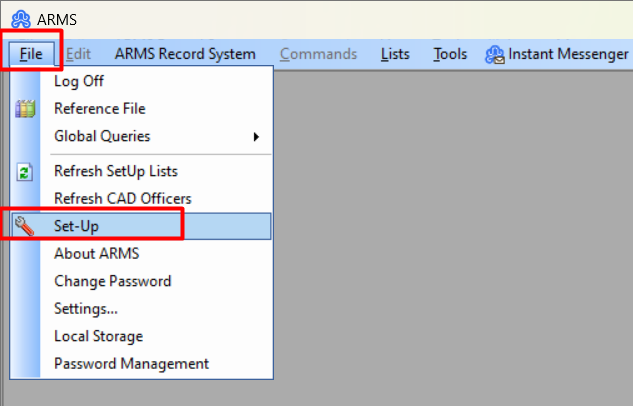Open the Tools menu

(450, 54)
